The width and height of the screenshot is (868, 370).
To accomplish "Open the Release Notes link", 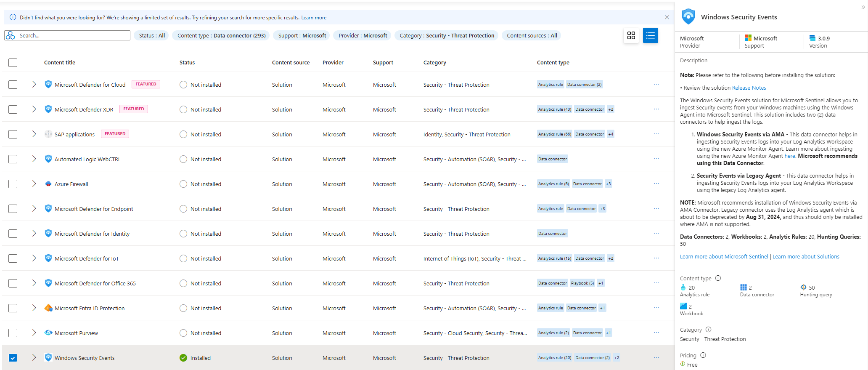I will 749,88.
